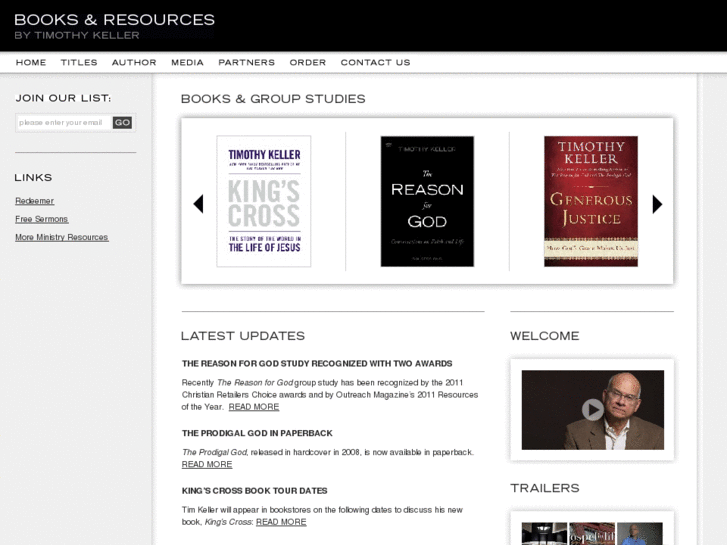
Task: Go to the Author page
Action: (x=134, y=63)
